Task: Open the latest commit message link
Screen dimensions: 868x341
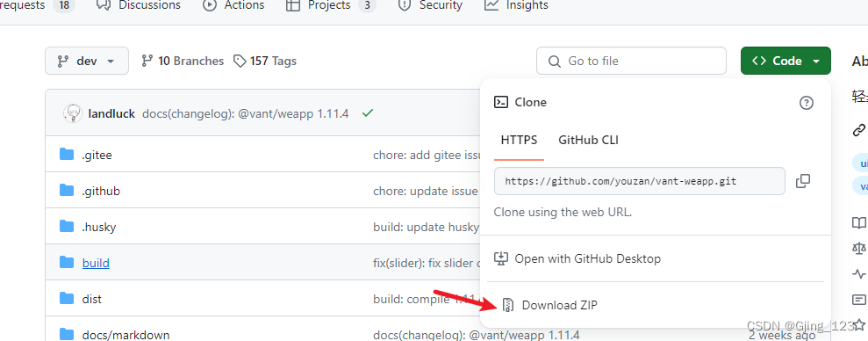Action: [245, 113]
